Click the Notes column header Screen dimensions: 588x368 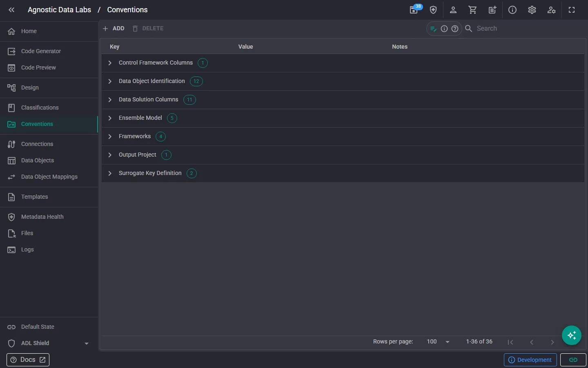tap(400, 47)
